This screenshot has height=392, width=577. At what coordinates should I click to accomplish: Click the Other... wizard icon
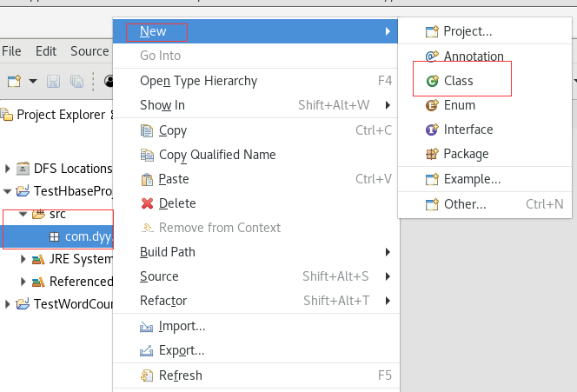point(432,204)
